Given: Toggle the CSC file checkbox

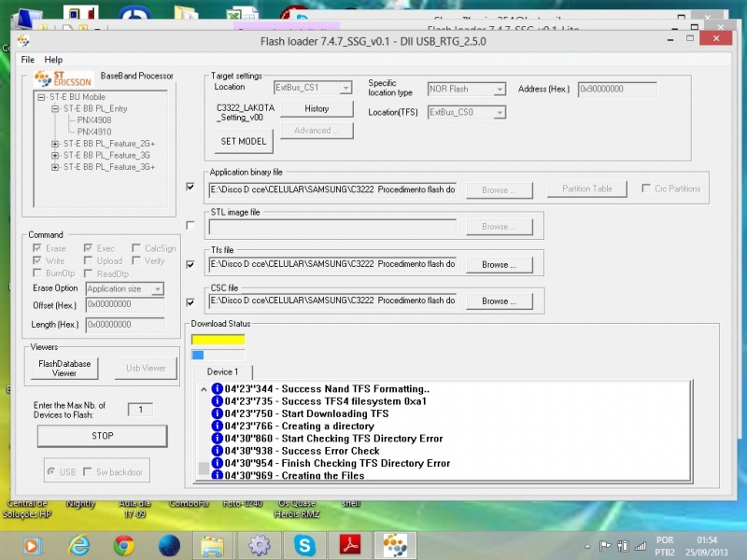Looking at the screenshot, I should [190, 302].
